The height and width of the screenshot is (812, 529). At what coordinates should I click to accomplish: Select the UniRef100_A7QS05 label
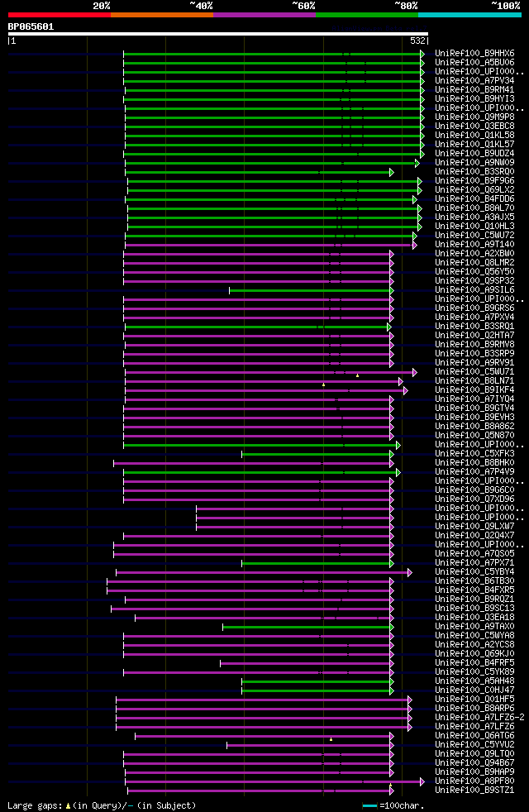[474, 553]
